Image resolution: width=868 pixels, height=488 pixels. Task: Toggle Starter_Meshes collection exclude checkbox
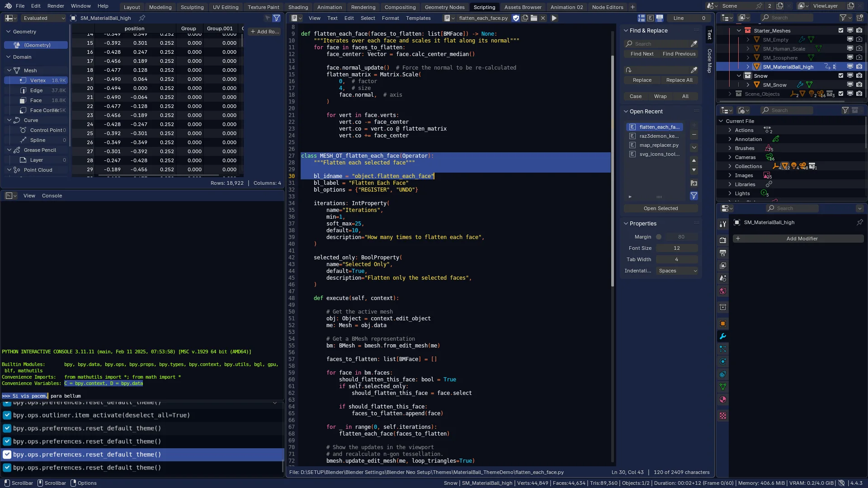point(841,31)
